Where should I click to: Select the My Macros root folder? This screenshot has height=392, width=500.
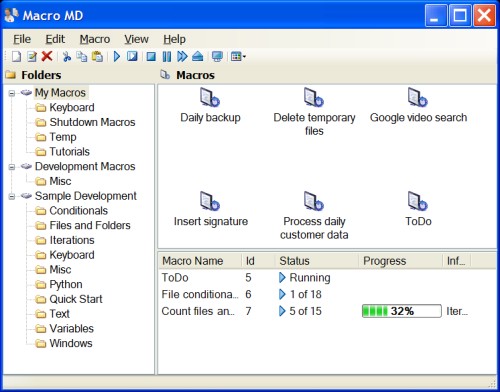(x=60, y=93)
